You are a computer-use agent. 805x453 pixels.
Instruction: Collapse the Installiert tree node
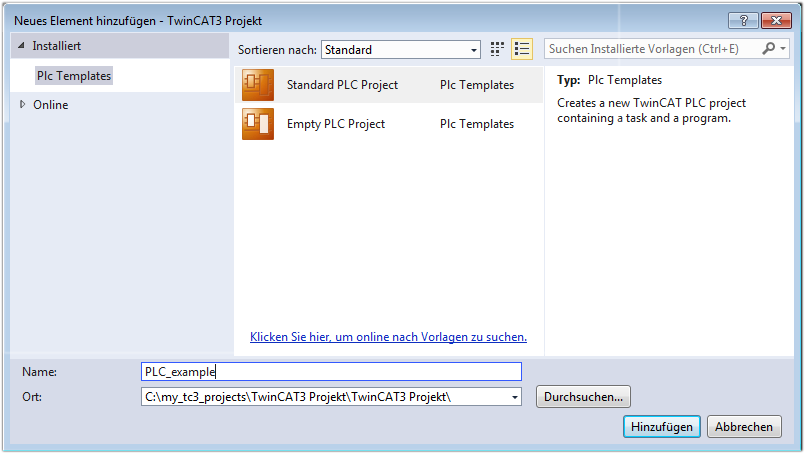pyautogui.click(x=22, y=46)
